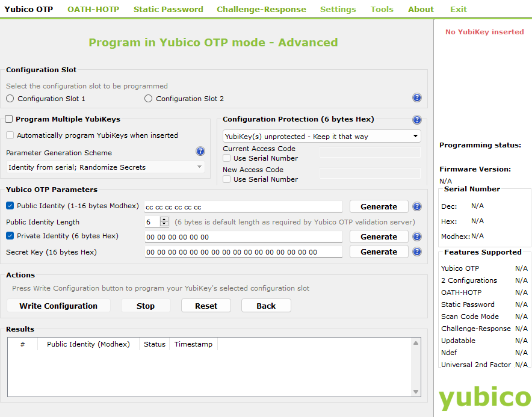Click Public Identity Length number field
The image size is (532, 417).
pyautogui.click(x=152, y=222)
